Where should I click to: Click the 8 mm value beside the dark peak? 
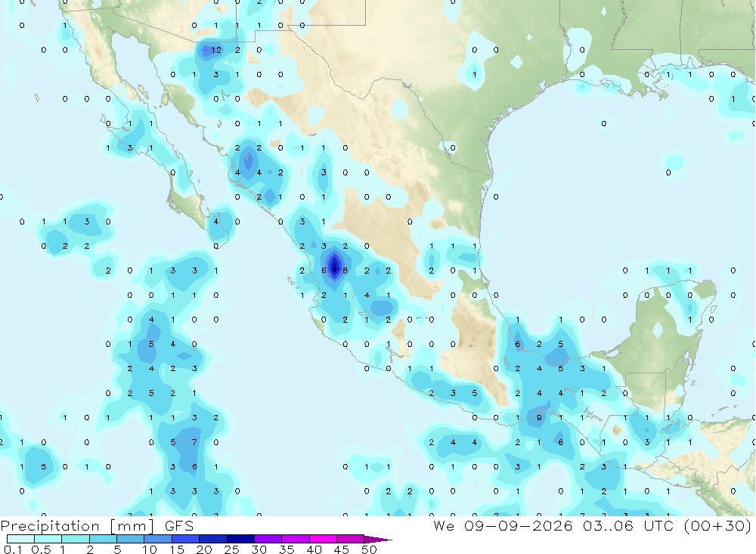tap(345, 271)
